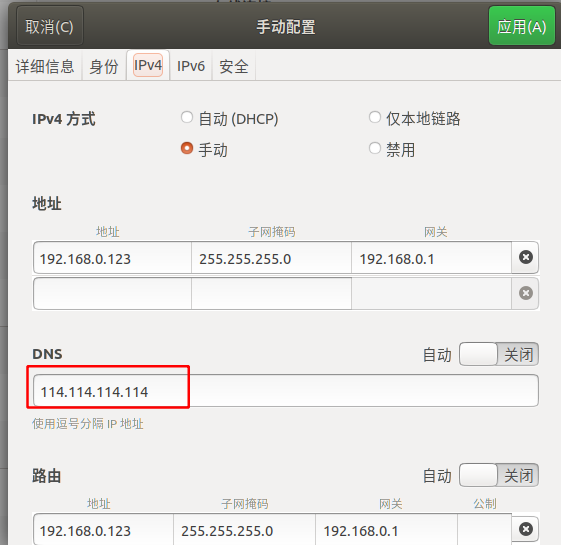Select the 禁用 disabled radio option
The width and height of the screenshot is (561, 545).
coord(392,149)
